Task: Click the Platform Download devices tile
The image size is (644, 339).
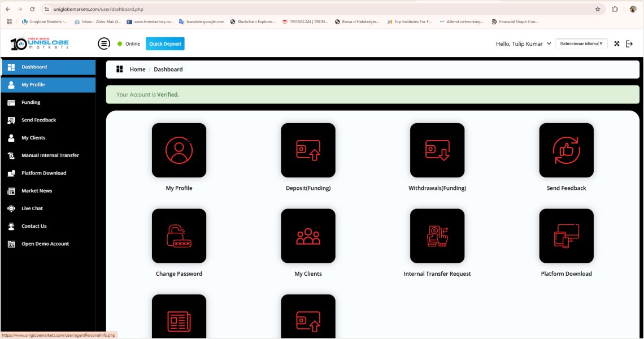Action: [566, 236]
